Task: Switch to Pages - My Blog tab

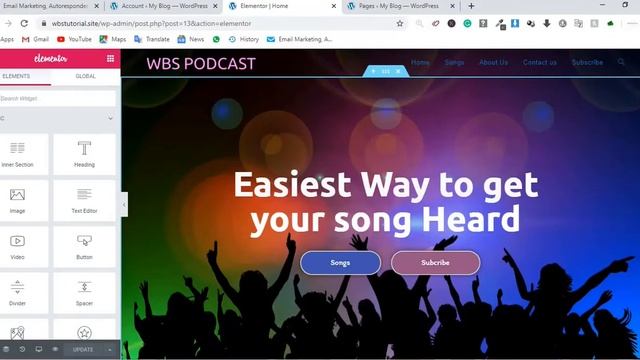Action: click(x=399, y=6)
